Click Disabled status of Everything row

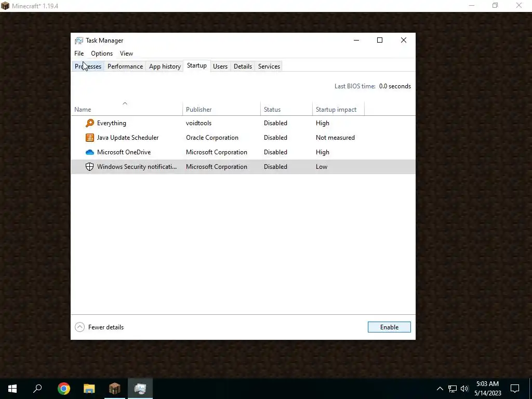[x=275, y=123]
